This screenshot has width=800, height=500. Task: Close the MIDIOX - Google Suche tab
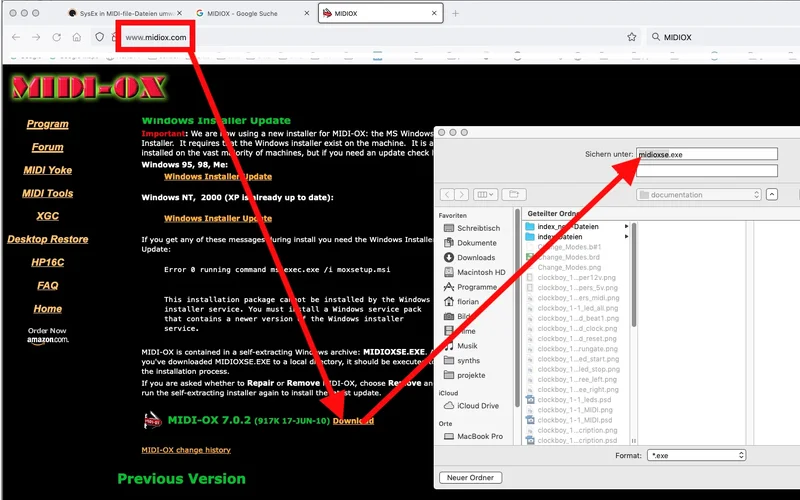306,13
